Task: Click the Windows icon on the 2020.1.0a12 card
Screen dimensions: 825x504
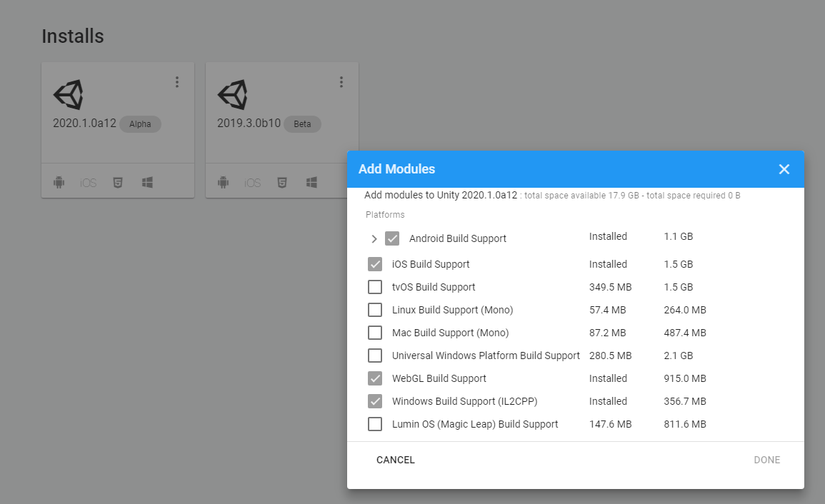Action: (147, 183)
